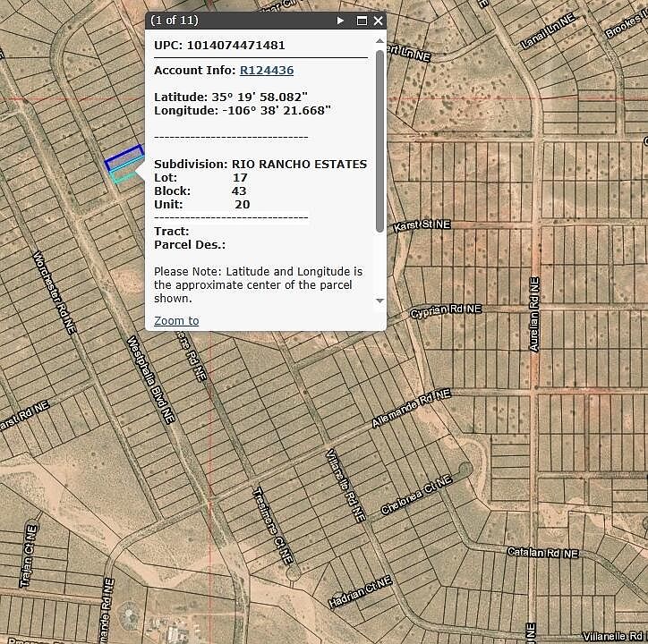Click the Aurelian Rd NE label

click(x=534, y=314)
